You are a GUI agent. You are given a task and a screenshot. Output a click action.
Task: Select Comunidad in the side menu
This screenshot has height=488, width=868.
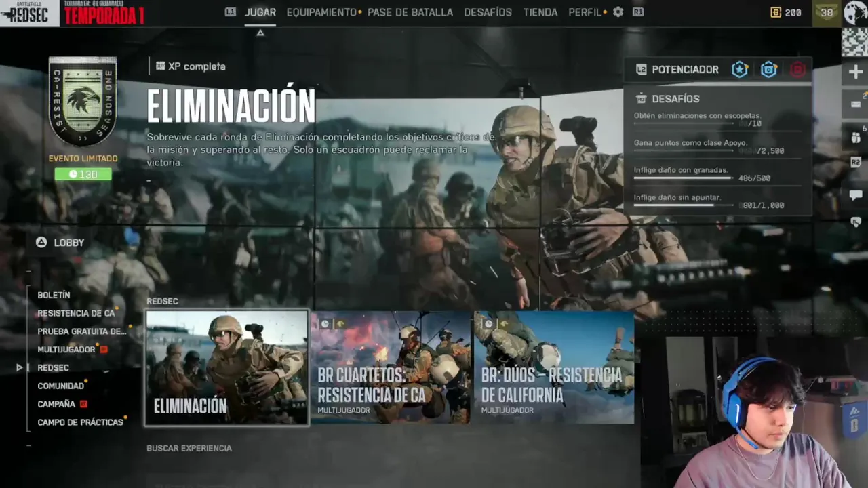tap(60, 386)
